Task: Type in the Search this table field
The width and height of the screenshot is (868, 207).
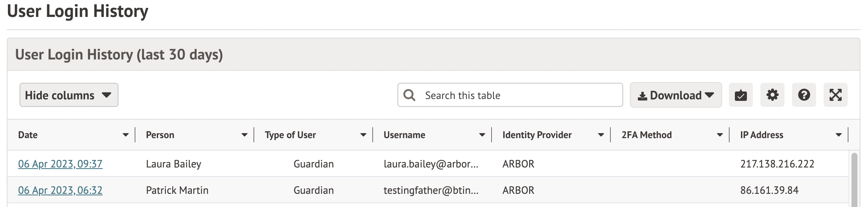Action: (x=519, y=95)
